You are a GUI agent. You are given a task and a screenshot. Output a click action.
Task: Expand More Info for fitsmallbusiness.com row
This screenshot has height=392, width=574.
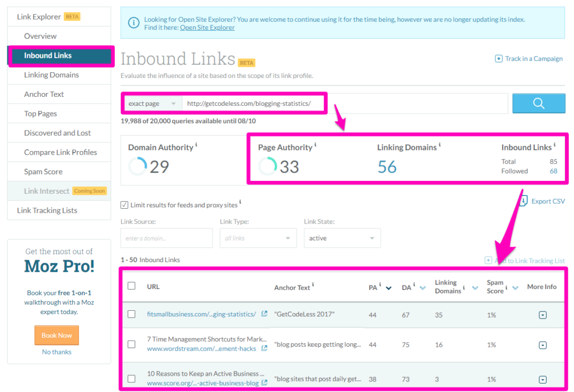coord(543,315)
